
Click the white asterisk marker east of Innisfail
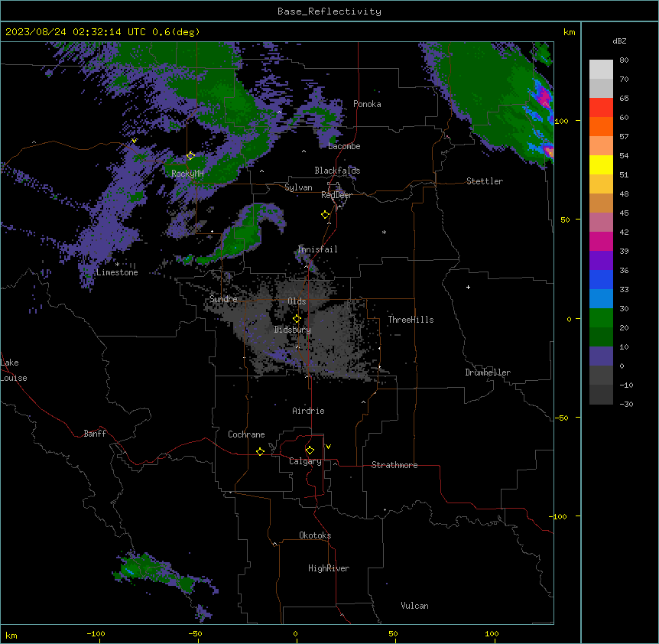point(384,232)
